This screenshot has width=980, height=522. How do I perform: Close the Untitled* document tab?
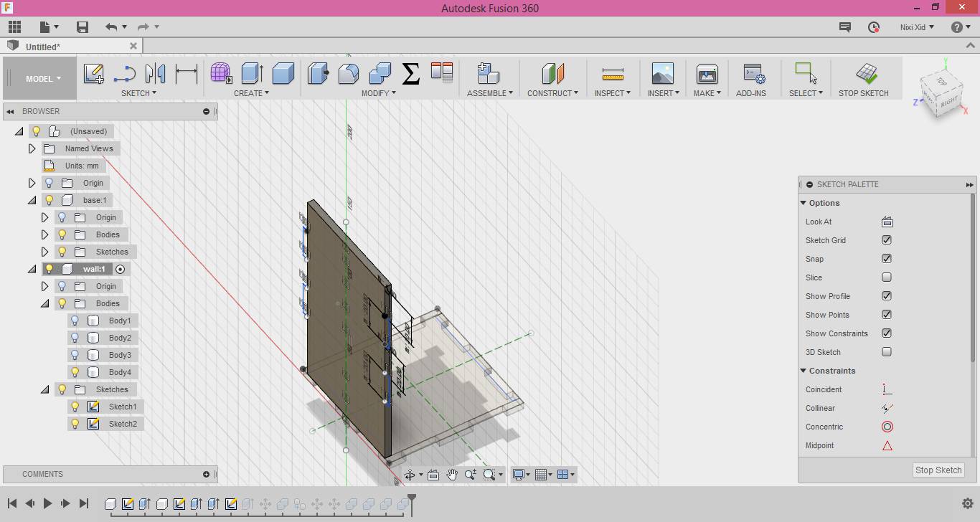coord(133,46)
